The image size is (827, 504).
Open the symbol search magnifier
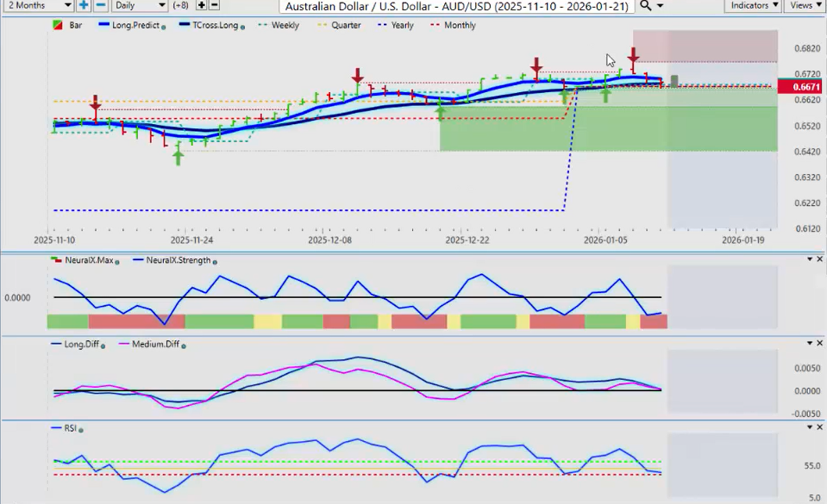click(x=646, y=6)
